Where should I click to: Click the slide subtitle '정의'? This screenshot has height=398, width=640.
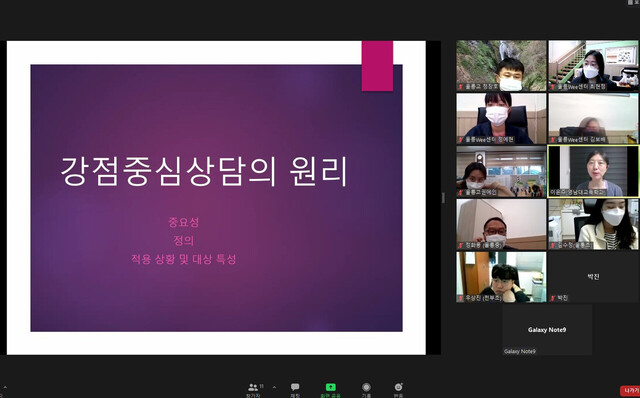[183, 240]
